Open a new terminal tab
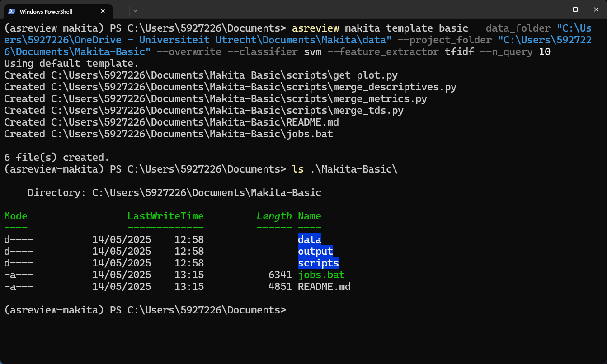Viewport: 607px width, 364px height. tap(122, 11)
